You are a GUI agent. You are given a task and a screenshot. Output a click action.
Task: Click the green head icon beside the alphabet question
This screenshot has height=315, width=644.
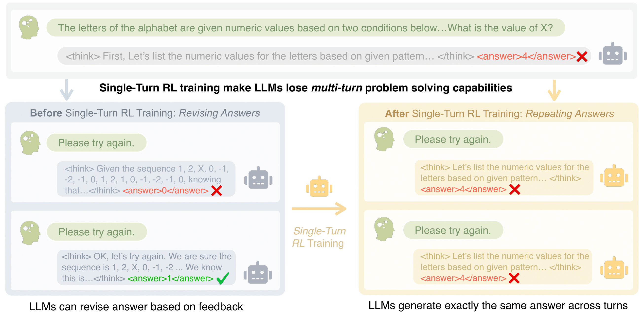pos(29,28)
